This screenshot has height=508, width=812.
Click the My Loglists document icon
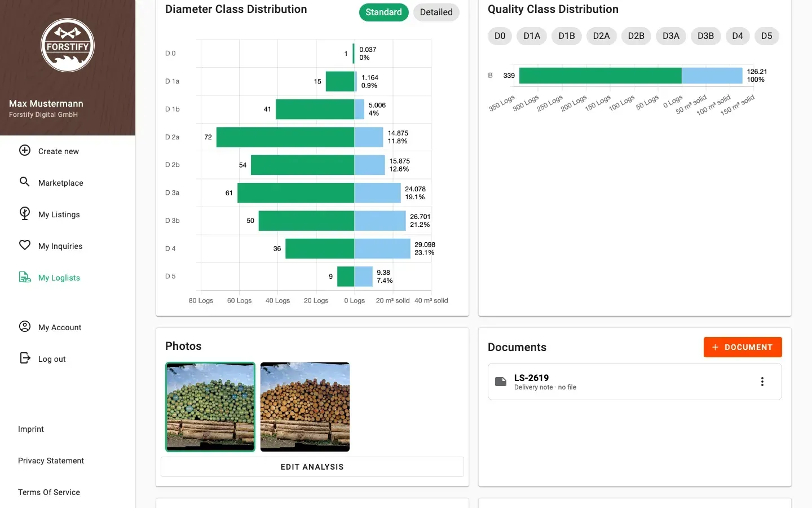click(25, 277)
